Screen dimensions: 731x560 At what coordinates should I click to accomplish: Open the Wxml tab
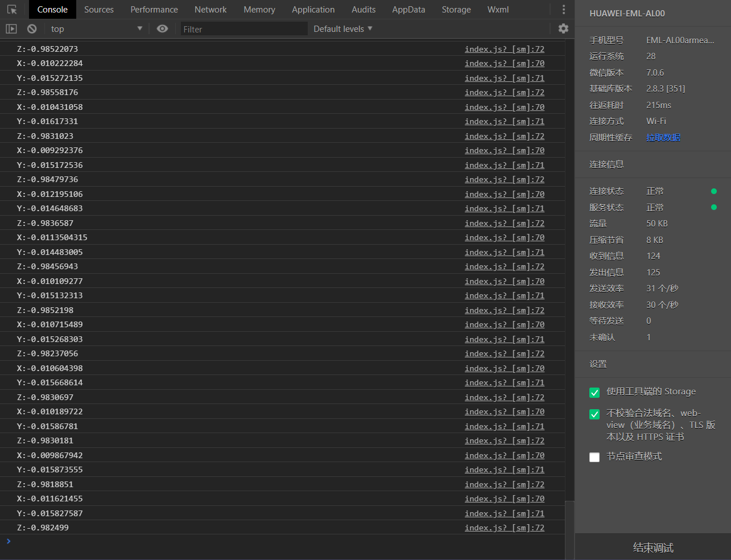coord(498,10)
